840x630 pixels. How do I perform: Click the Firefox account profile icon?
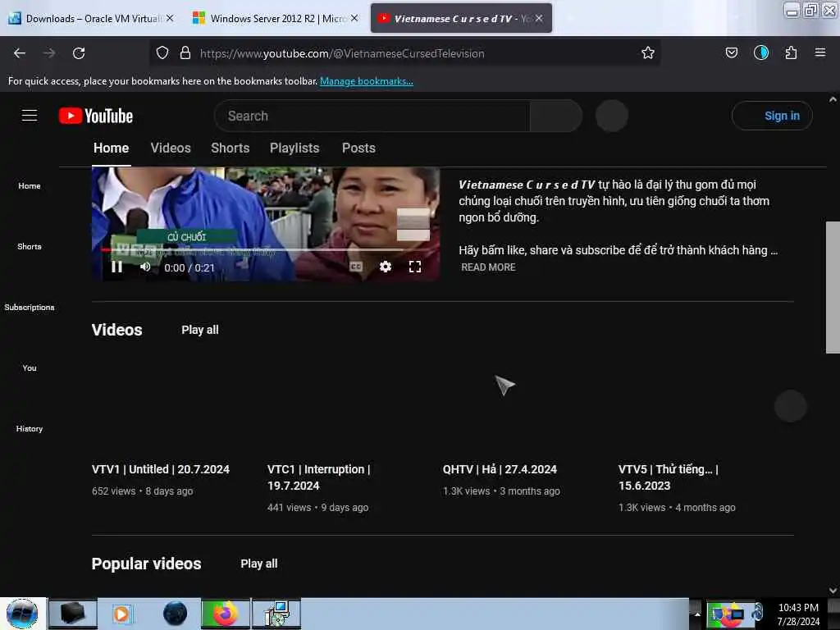click(761, 52)
